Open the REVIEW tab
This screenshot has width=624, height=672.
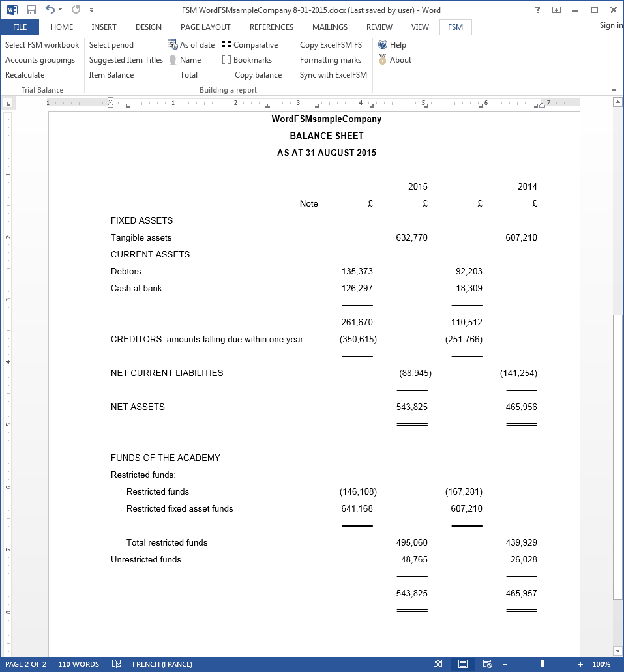click(379, 27)
